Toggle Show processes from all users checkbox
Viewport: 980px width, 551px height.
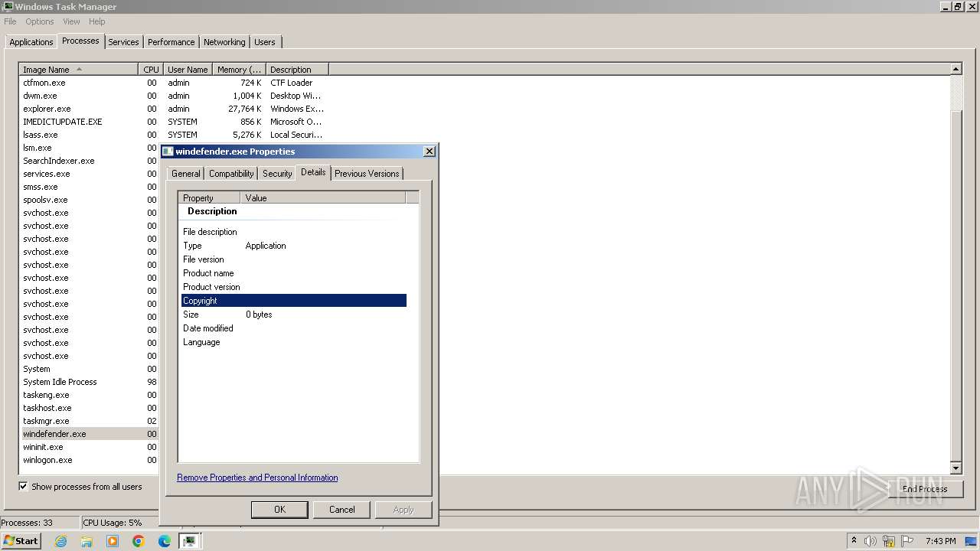pos(23,486)
